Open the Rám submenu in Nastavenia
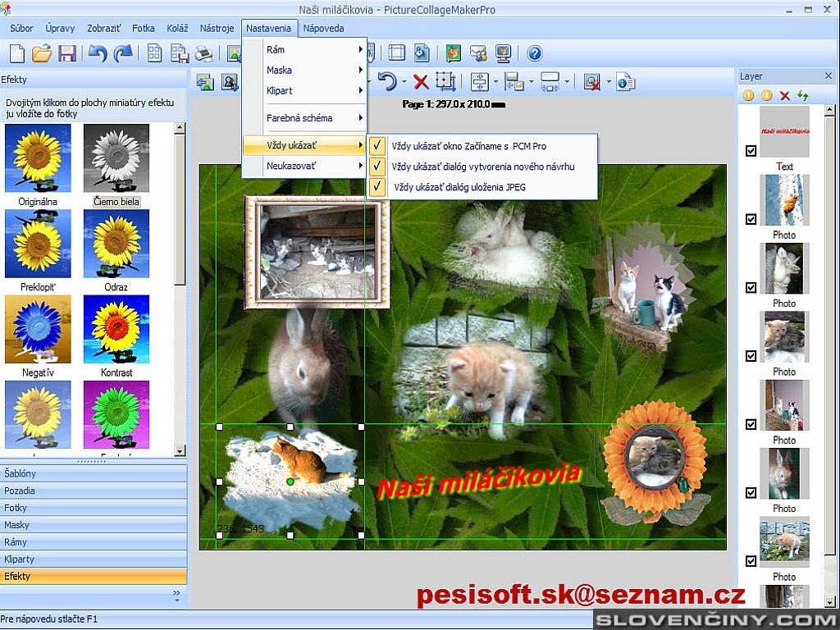The image size is (840, 630). coord(304,49)
